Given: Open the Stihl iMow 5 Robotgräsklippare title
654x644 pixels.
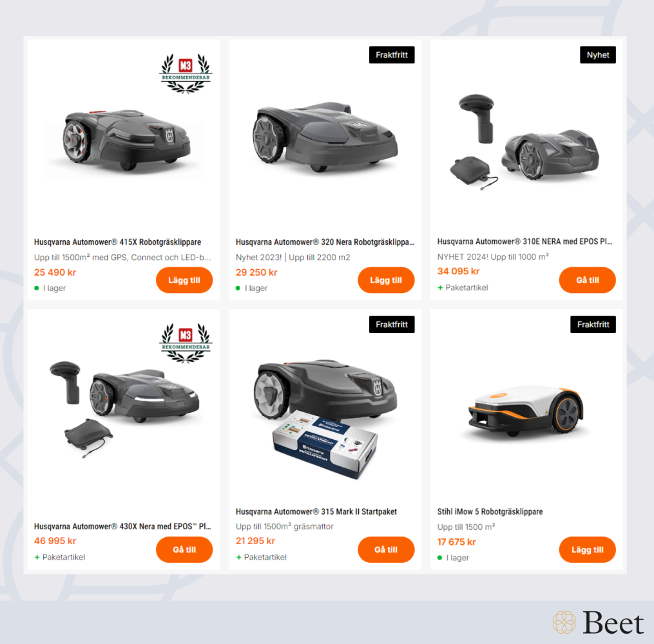Looking at the screenshot, I should tap(490, 511).
